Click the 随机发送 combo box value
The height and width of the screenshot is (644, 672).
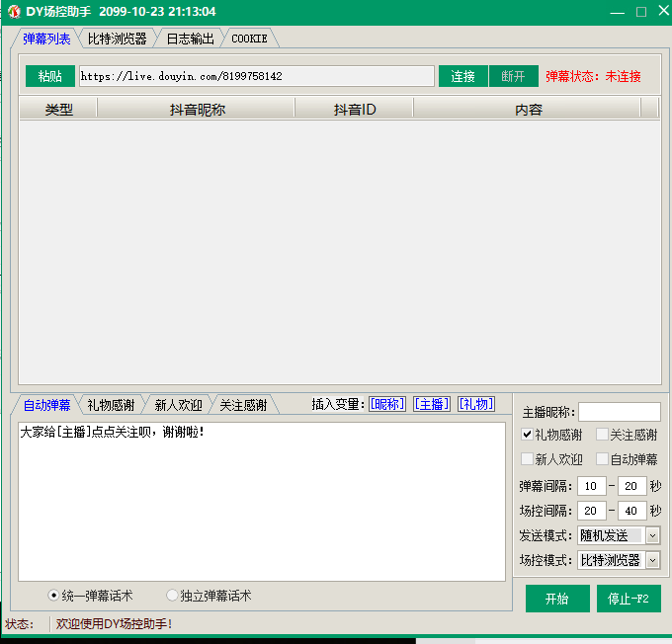(x=611, y=535)
